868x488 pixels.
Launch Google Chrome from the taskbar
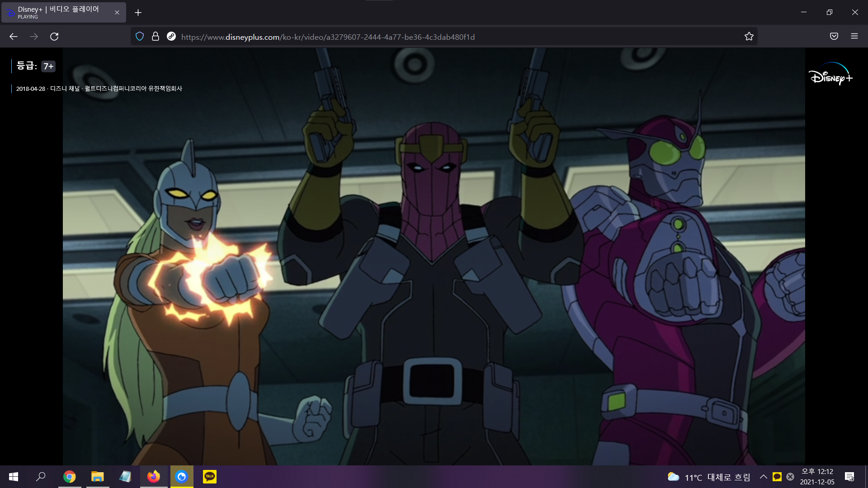70,477
